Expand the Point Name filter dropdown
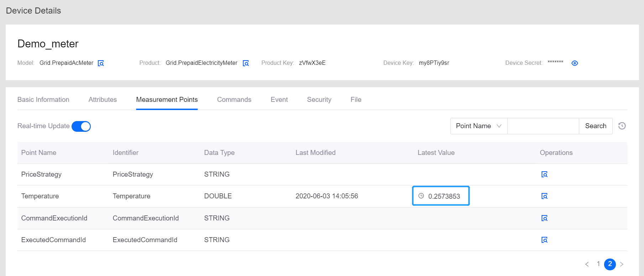 tap(478, 126)
